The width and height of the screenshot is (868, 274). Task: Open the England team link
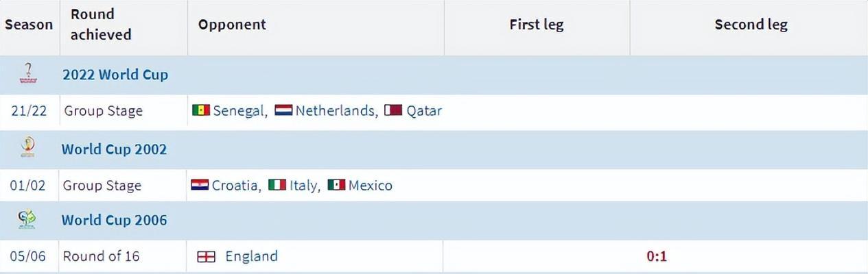pyautogui.click(x=252, y=256)
